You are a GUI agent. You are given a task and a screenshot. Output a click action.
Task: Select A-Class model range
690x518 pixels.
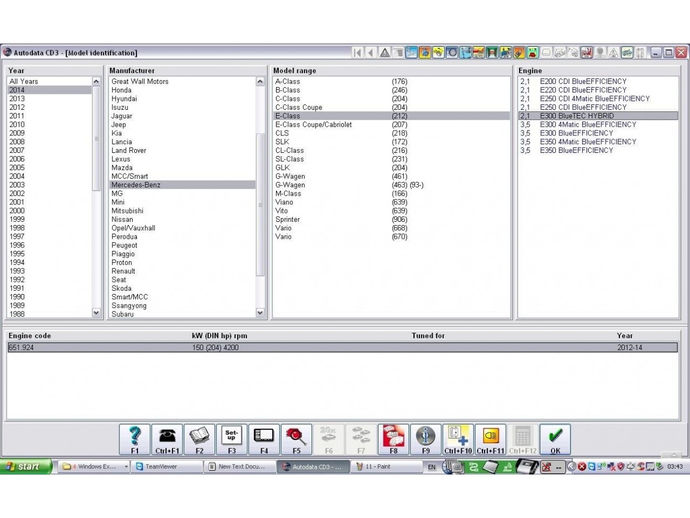[392, 81]
